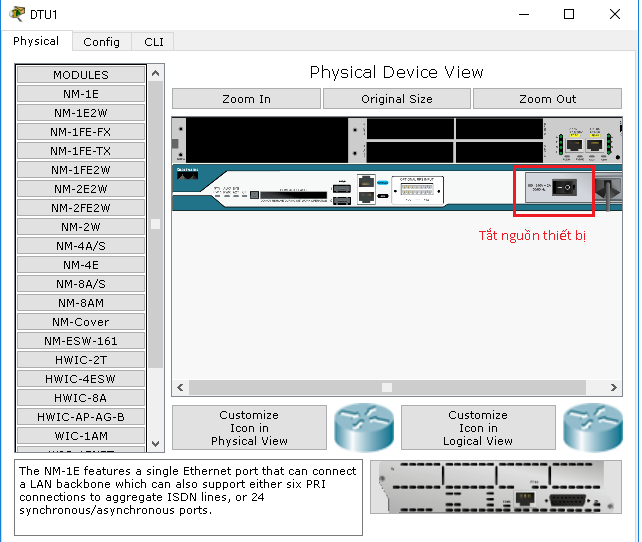The image size is (642, 542).
Task: Click the large empty network module slot
Action: [266, 140]
